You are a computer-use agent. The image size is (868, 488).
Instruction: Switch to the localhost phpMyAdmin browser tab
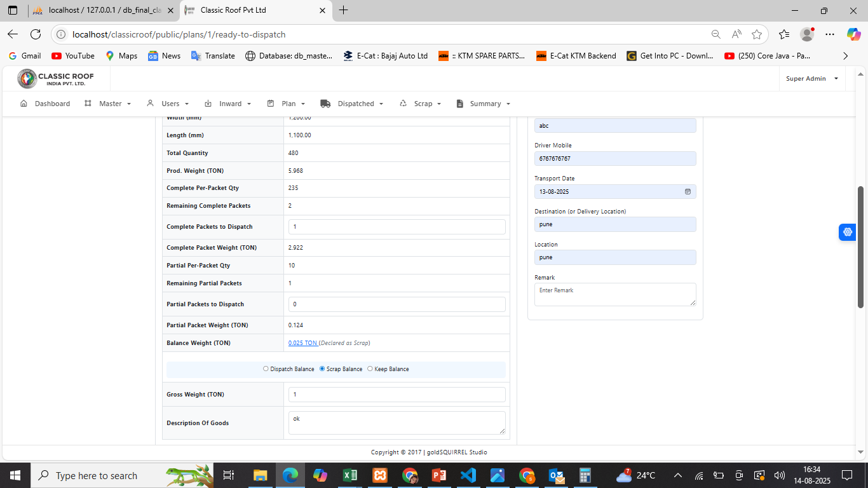(105, 10)
